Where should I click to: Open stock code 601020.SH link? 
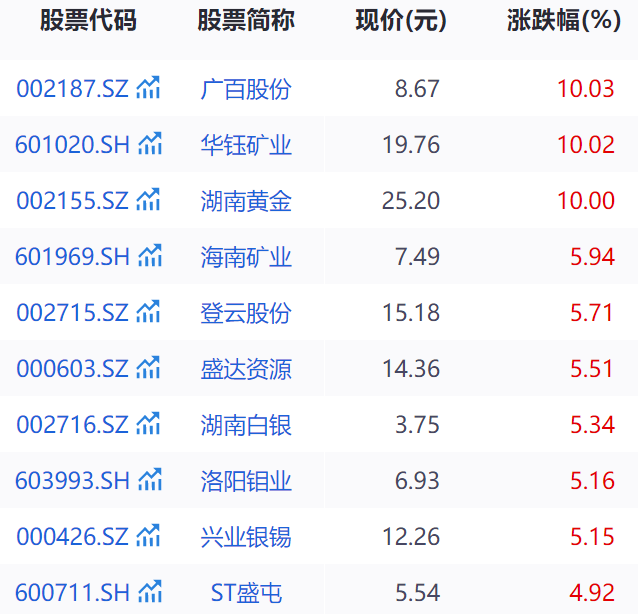coord(72,144)
